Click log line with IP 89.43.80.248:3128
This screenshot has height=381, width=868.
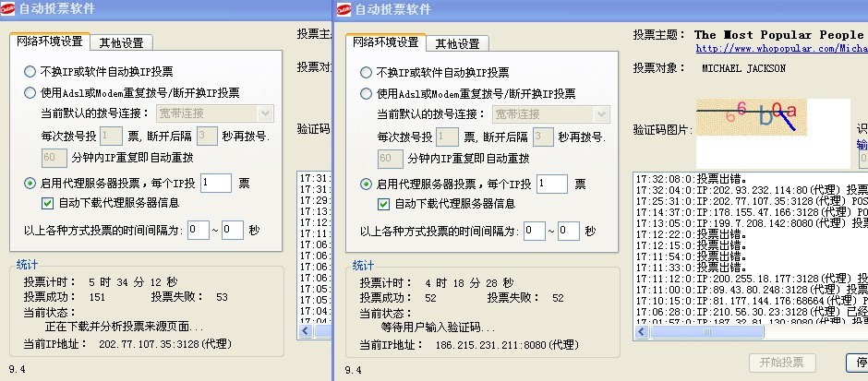(752, 289)
